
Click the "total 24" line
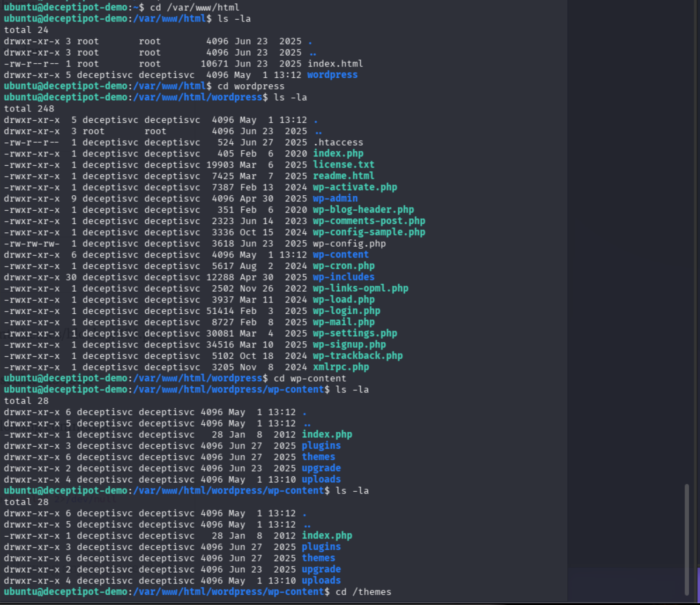[x=26, y=30]
